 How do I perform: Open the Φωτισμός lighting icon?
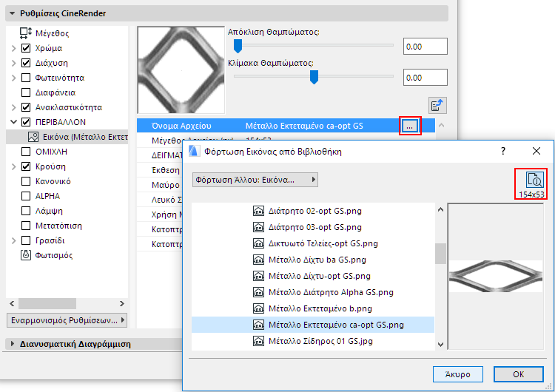pyautogui.click(x=26, y=255)
